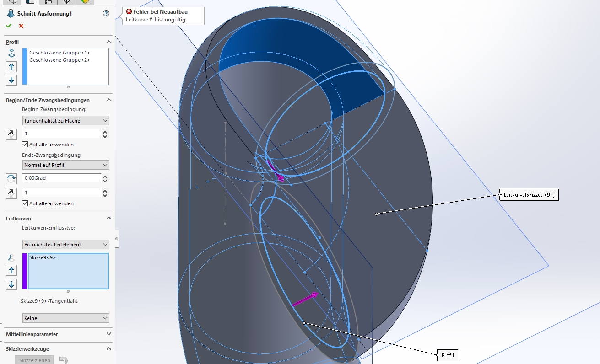This screenshot has width=600, height=364.
Task: Collapse the Leitkurven section
Action: [108, 219]
